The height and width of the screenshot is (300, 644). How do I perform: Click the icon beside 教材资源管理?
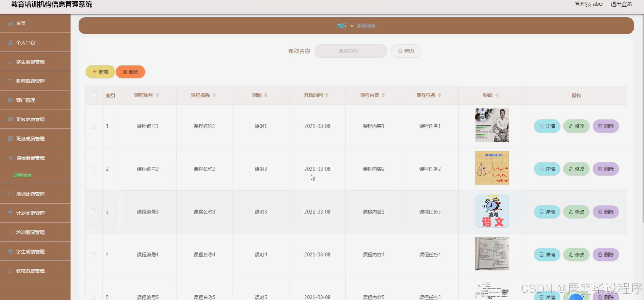point(10,271)
